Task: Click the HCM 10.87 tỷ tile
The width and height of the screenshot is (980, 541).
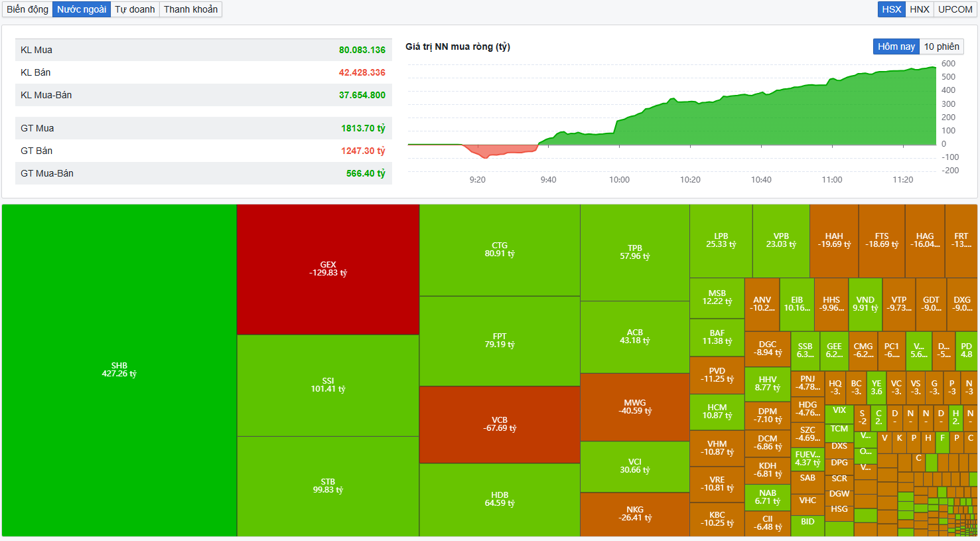Action: 717,412
